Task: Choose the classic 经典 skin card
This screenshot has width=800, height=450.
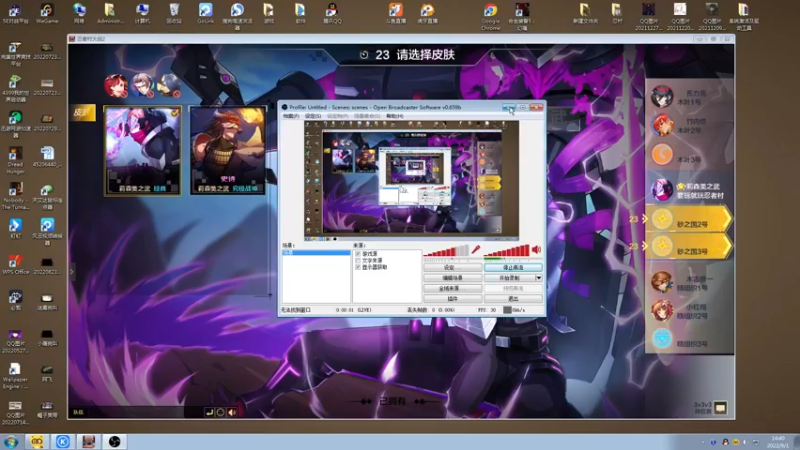Action: (x=142, y=151)
